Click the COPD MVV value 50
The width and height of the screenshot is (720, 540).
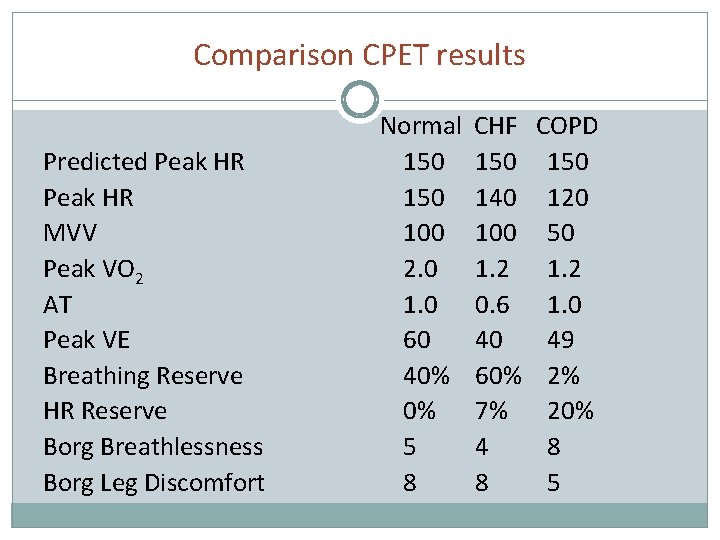pyautogui.click(x=560, y=233)
